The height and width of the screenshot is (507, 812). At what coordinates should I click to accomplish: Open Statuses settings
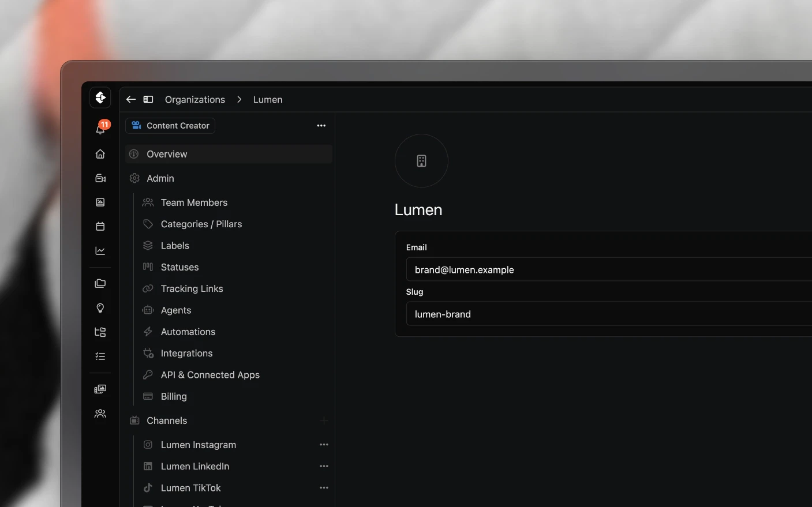tap(179, 267)
